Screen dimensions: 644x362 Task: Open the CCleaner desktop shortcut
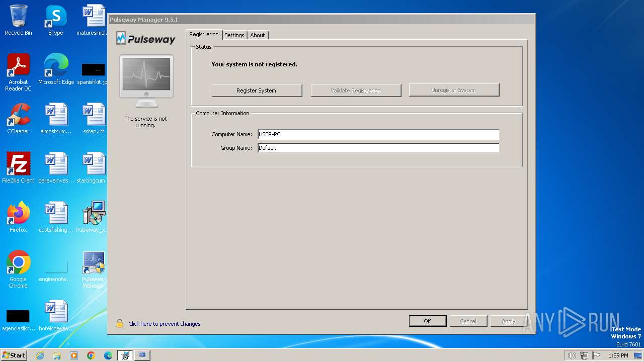18,119
